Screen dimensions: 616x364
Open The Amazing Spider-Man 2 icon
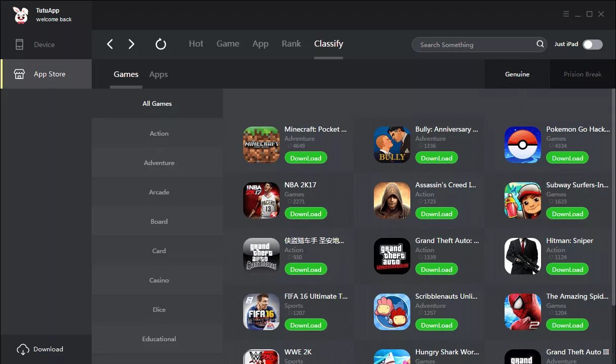click(x=523, y=312)
